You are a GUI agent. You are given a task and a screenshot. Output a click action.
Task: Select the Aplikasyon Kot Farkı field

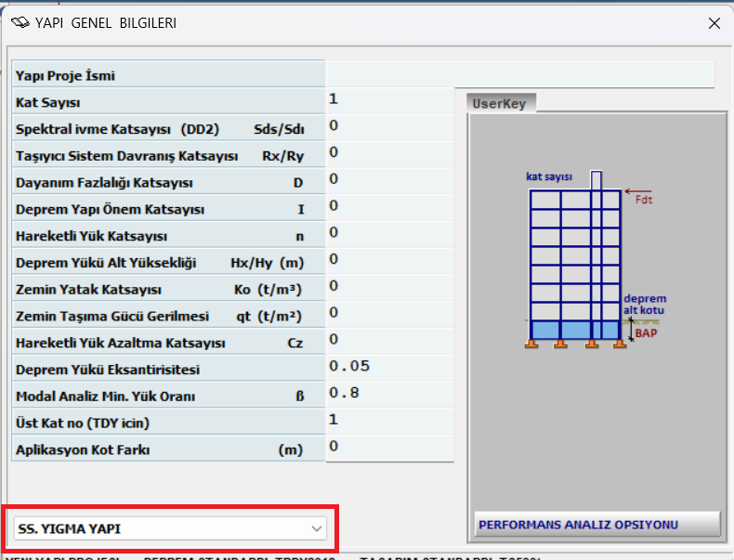389,449
